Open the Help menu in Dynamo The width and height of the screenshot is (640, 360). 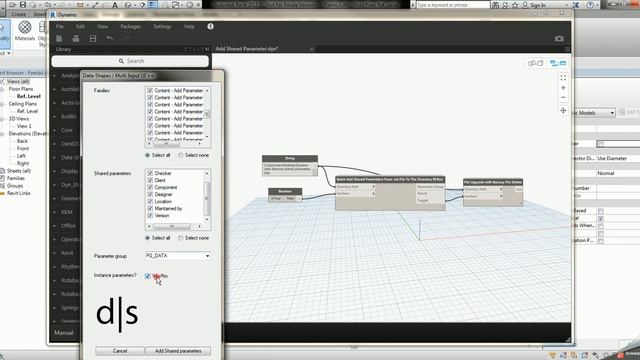(x=189, y=27)
